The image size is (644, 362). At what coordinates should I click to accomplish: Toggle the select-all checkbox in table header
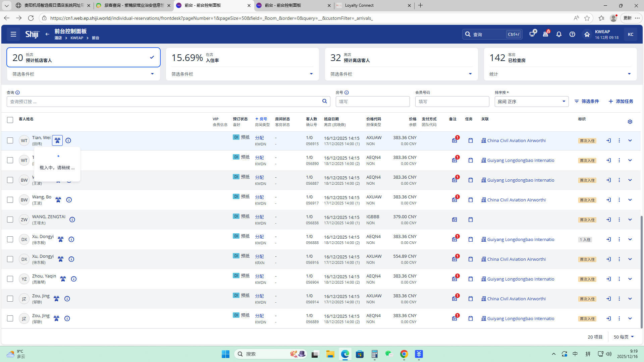pos(10,120)
